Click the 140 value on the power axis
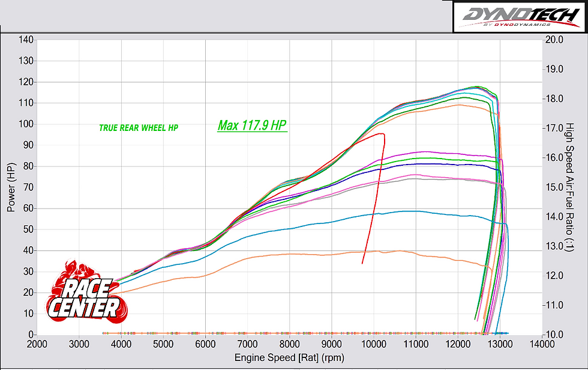Image resolution: width=588 pixels, height=370 pixels. 26,40
